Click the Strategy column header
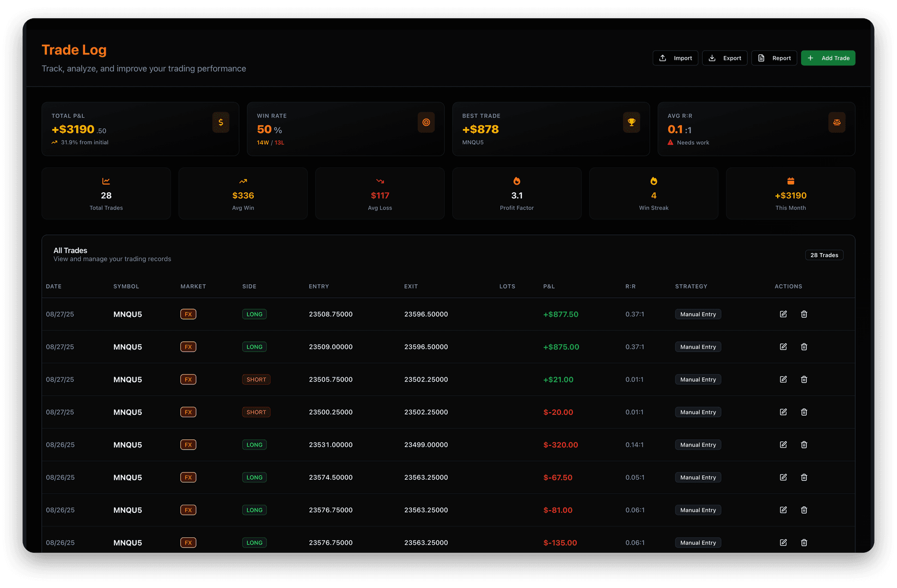Image resolution: width=897 pixels, height=588 pixels. [691, 286]
